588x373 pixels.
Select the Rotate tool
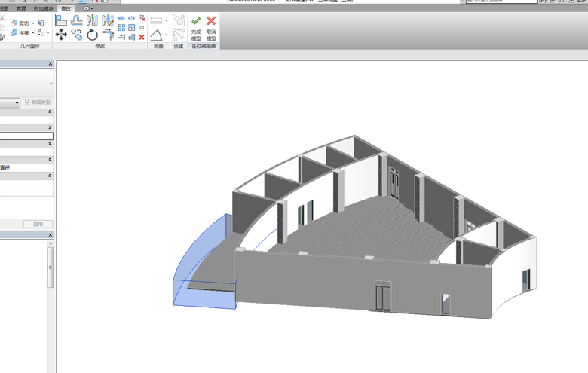tap(92, 35)
